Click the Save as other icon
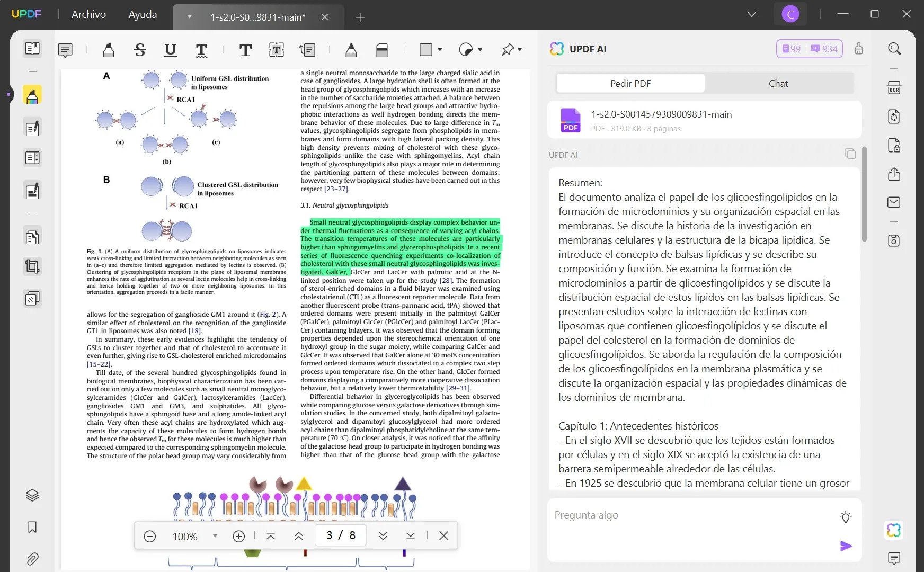The image size is (924, 572). coord(894,240)
